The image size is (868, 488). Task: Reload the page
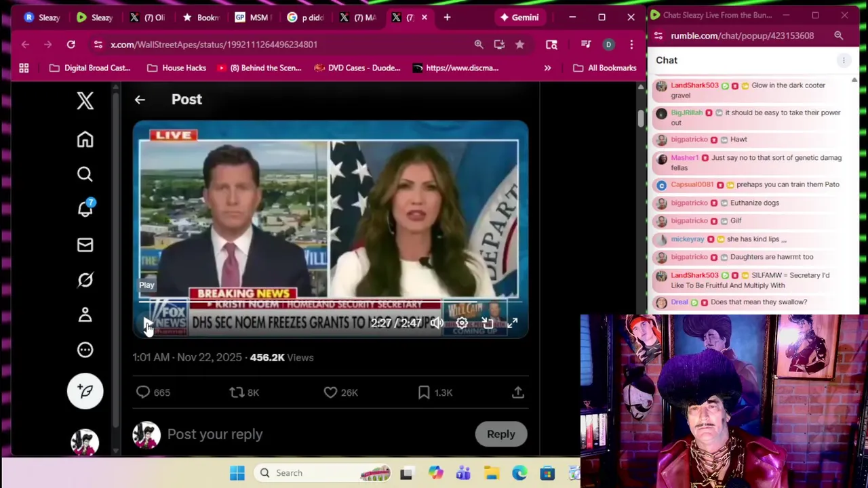tap(71, 44)
